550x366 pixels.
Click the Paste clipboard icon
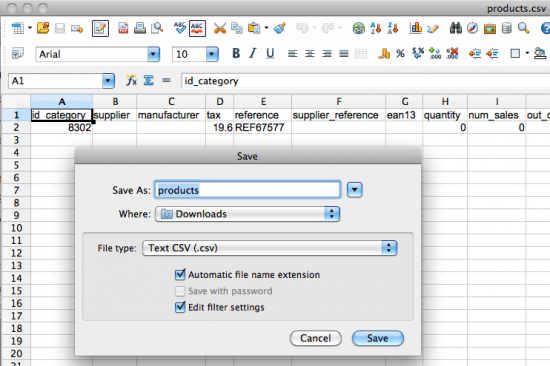click(254, 28)
